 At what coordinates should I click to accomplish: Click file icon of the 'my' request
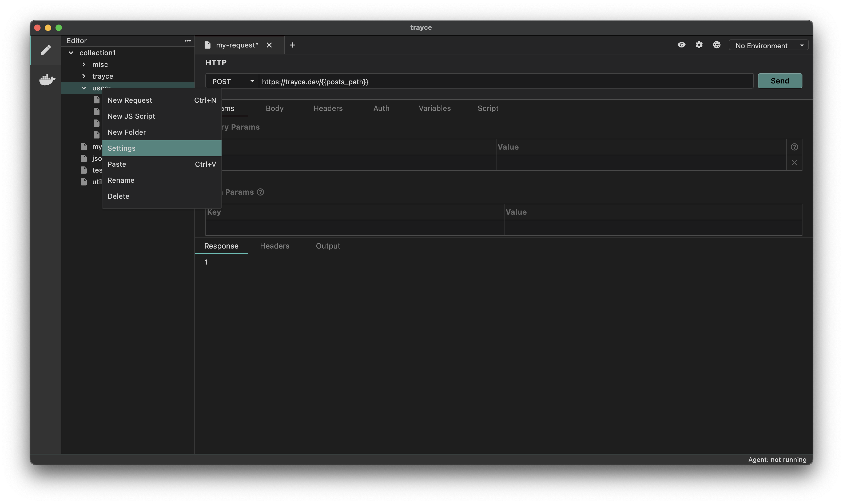tap(83, 147)
